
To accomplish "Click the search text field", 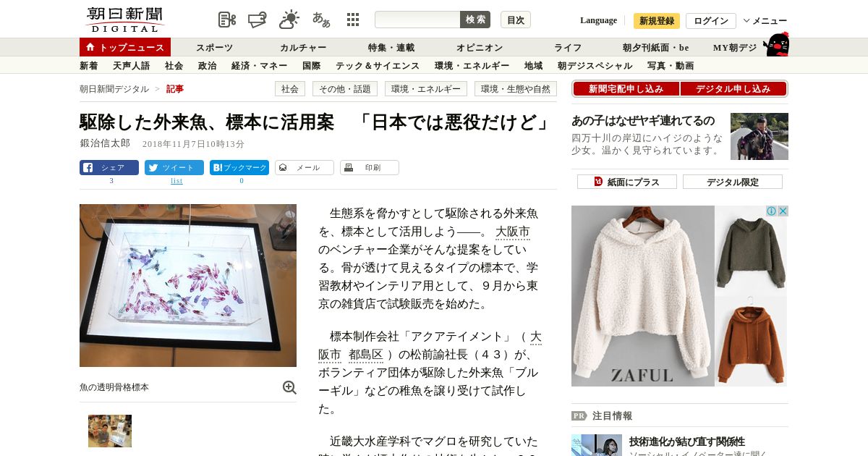I will point(417,20).
